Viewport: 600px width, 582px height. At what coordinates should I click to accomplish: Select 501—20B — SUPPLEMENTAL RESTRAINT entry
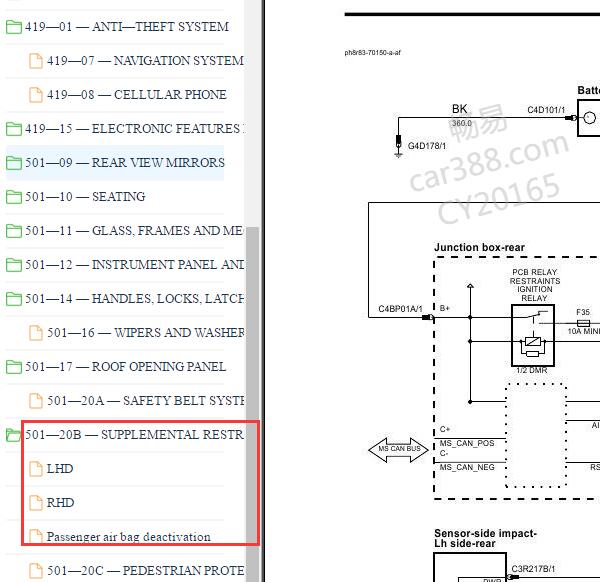(x=134, y=435)
